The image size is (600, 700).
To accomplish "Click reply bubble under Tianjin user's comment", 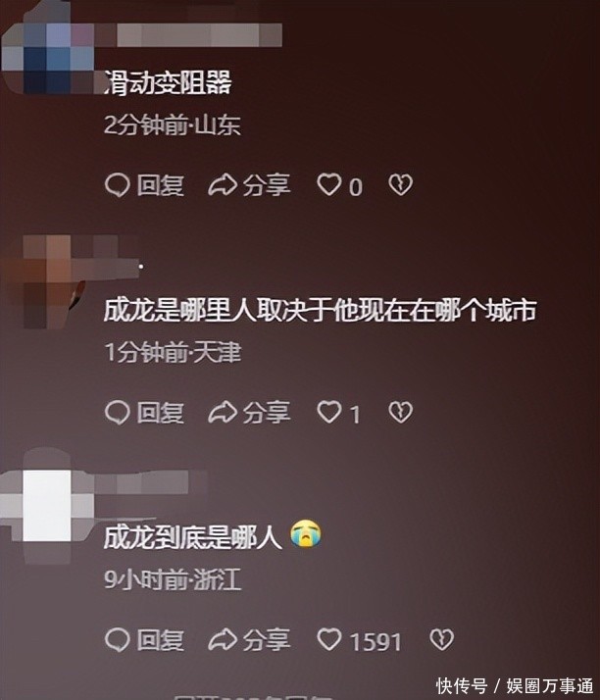I will pyautogui.click(x=118, y=413).
